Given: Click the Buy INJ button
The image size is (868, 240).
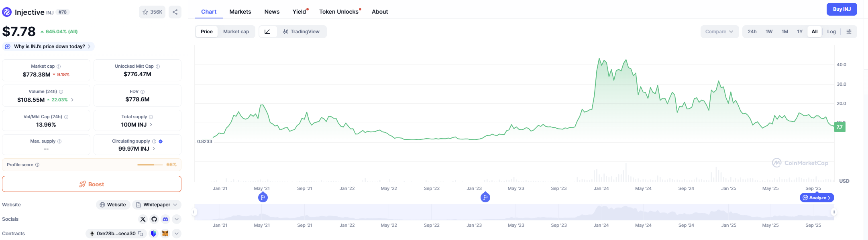Looking at the screenshot, I should (x=842, y=9).
